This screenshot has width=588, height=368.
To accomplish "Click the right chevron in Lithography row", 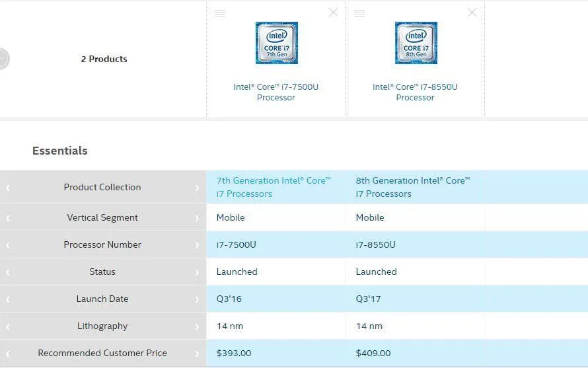I will (x=197, y=326).
